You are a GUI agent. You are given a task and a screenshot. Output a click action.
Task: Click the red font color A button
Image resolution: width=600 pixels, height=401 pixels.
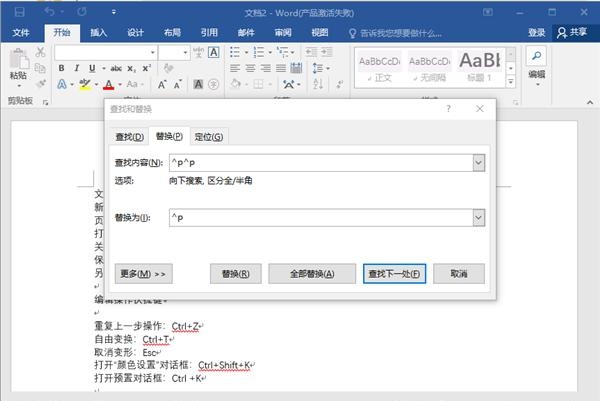coord(107,85)
